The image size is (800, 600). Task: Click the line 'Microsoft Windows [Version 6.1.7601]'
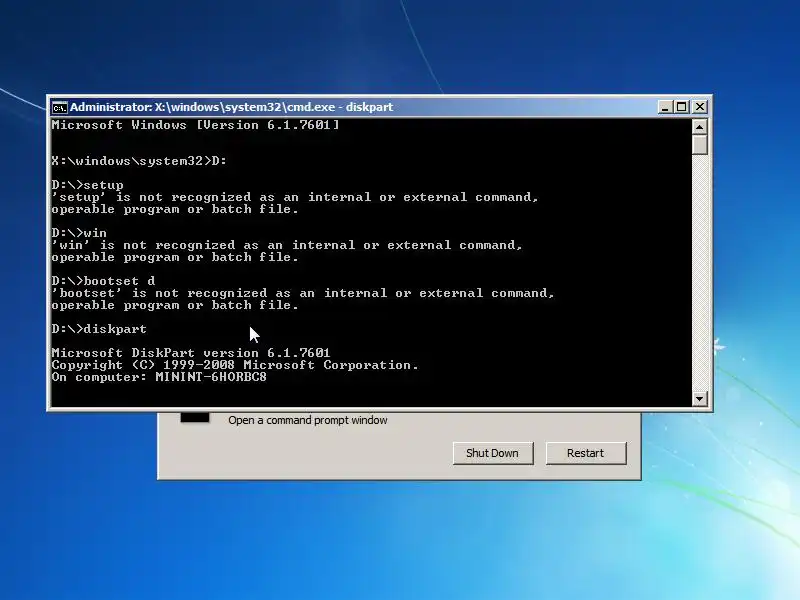click(195, 125)
